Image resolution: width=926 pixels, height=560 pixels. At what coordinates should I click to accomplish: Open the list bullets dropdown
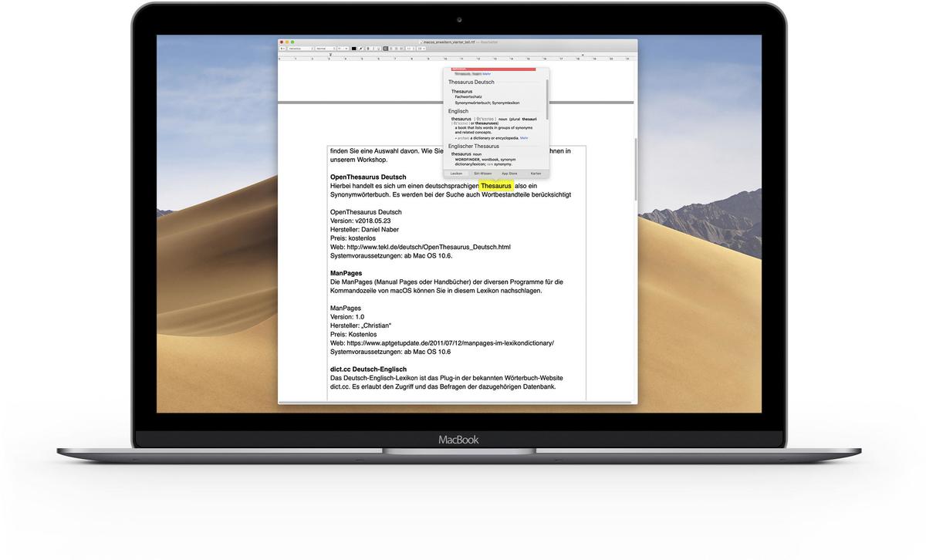click(421, 48)
